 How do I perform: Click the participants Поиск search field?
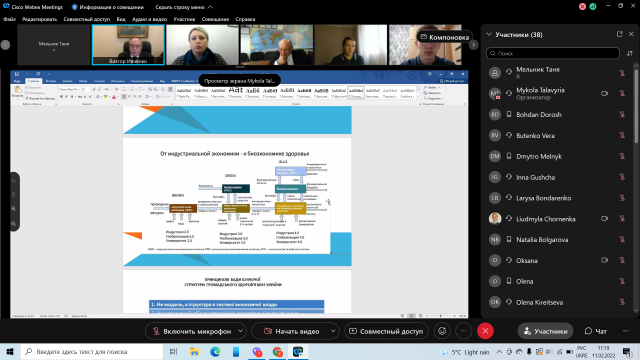[553, 53]
